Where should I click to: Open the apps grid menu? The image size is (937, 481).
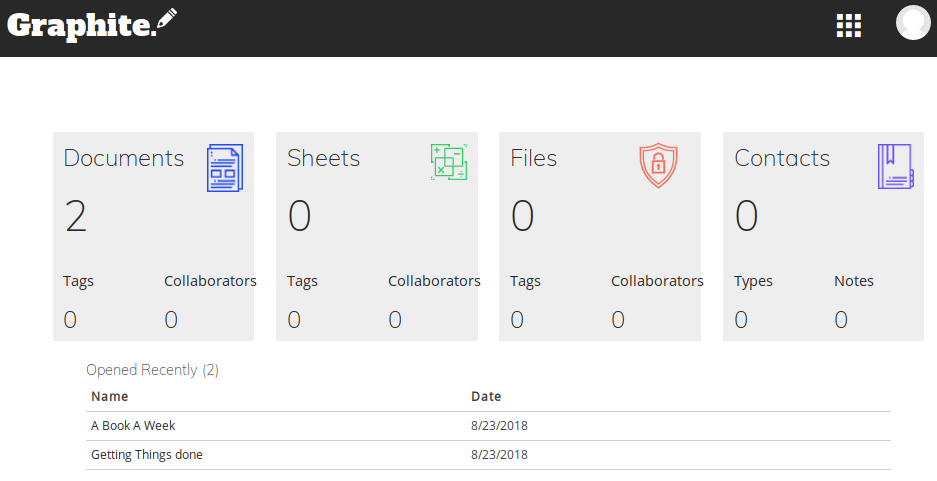click(x=849, y=26)
